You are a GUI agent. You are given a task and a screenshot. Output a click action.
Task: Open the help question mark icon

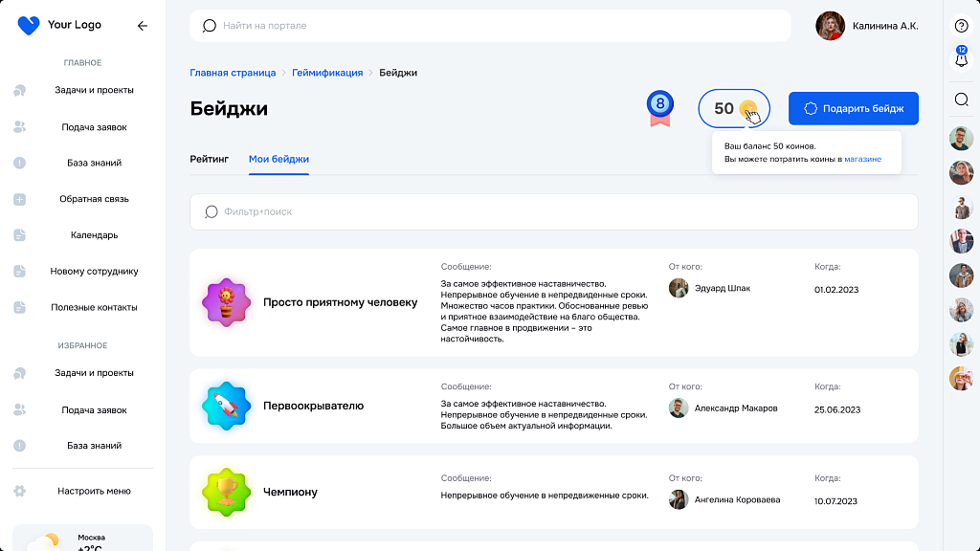[x=962, y=25]
